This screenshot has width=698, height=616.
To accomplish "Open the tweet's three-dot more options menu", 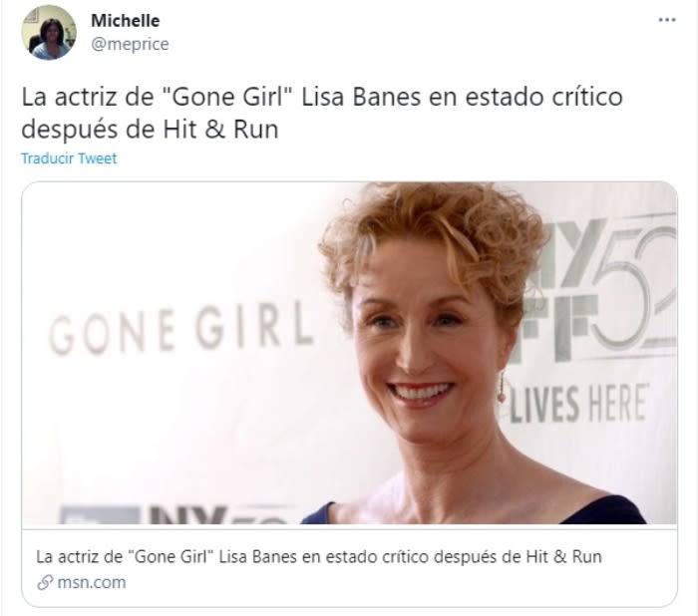I will pos(667,20).
